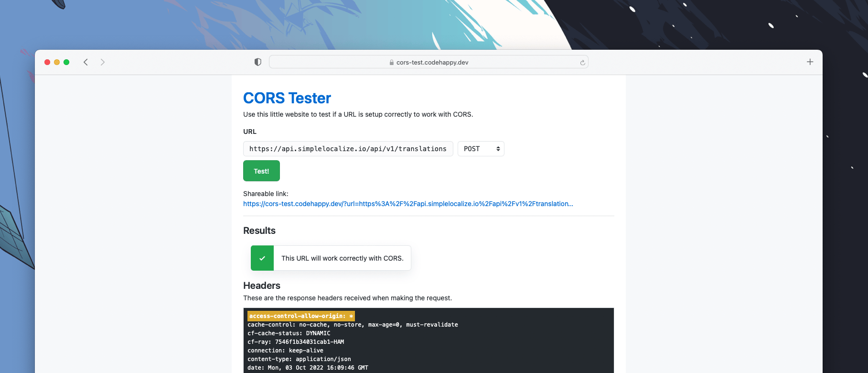
Task: Select the highlighted access-control-allow-origin header line
Action: pos(301,316)
